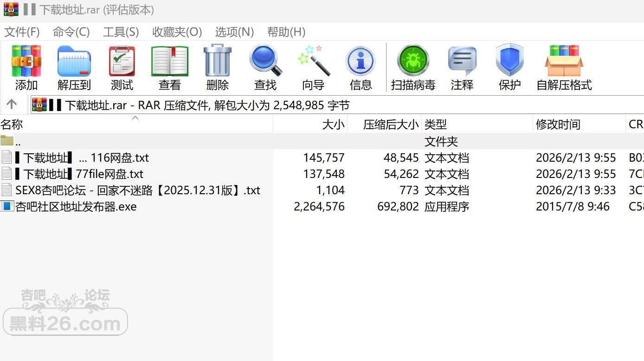The height and width of the screenshot is (361, 644).
Task: Click the 保护 (Protect) shield icon
Action: coord(509,60)
